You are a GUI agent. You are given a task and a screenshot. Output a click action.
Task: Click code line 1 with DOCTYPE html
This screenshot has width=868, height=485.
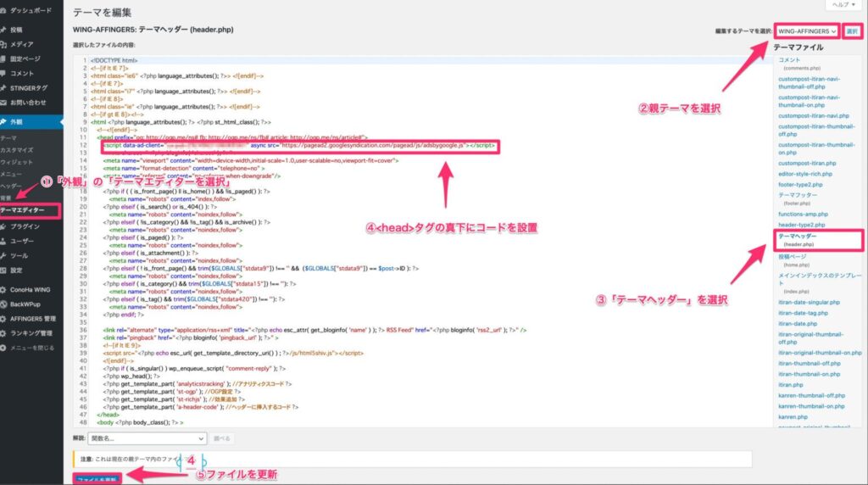[114, 60]
